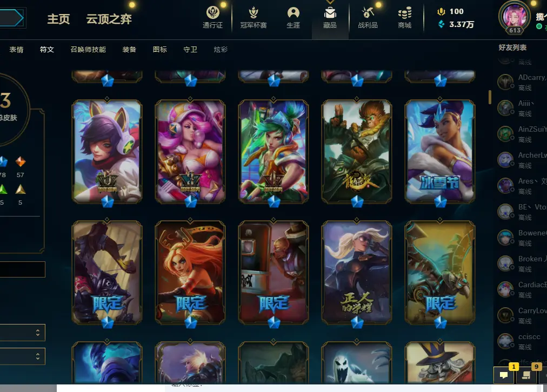Go to 主页 home
Viewport: 547px width, 392px height.
(58, 19)
